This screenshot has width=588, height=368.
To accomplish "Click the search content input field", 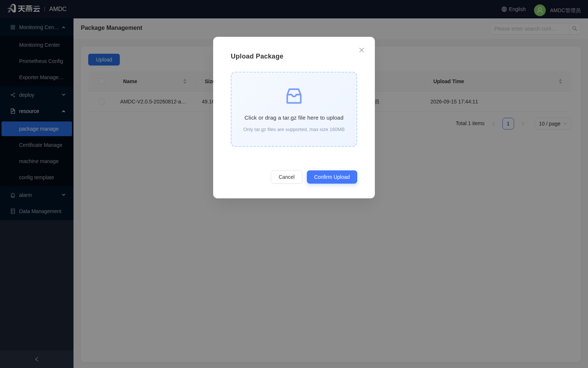I will [x=529, y=29].
